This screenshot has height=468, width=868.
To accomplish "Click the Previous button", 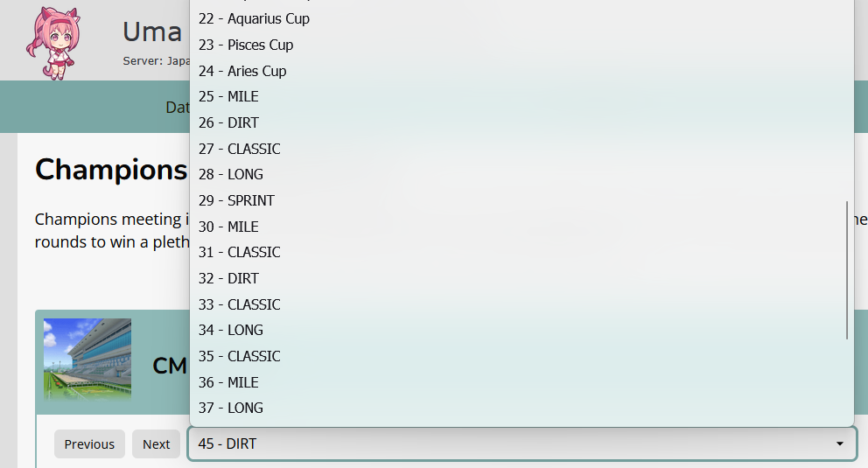I will [89, 444].
